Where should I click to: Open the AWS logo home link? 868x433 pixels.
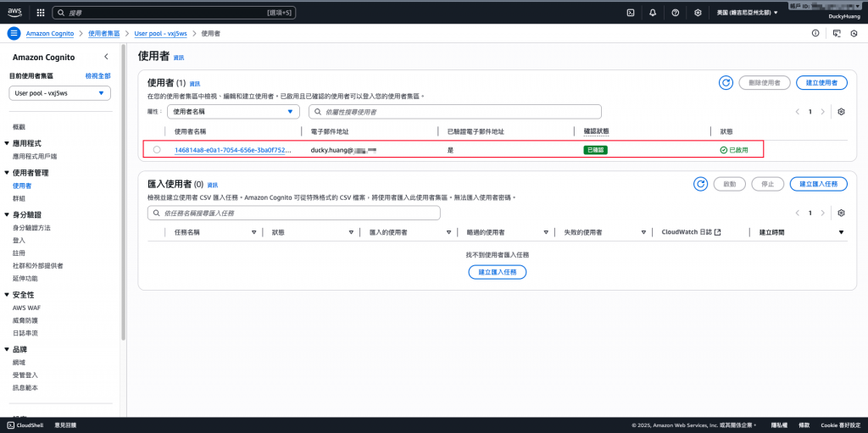14,12
